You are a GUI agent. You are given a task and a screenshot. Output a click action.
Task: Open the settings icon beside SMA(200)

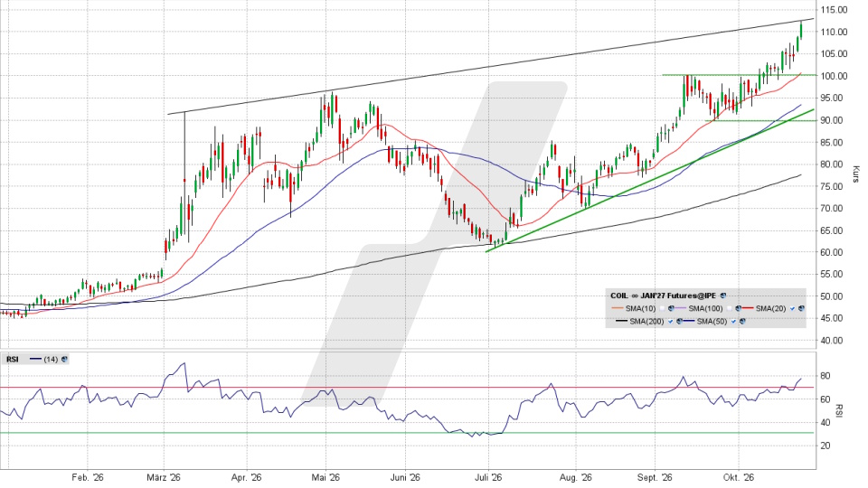coord(679,321)
